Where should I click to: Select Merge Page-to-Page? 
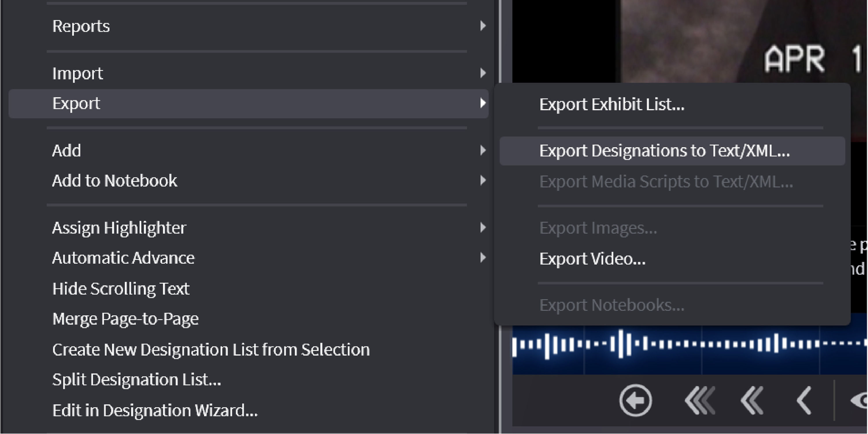[125, 319]
